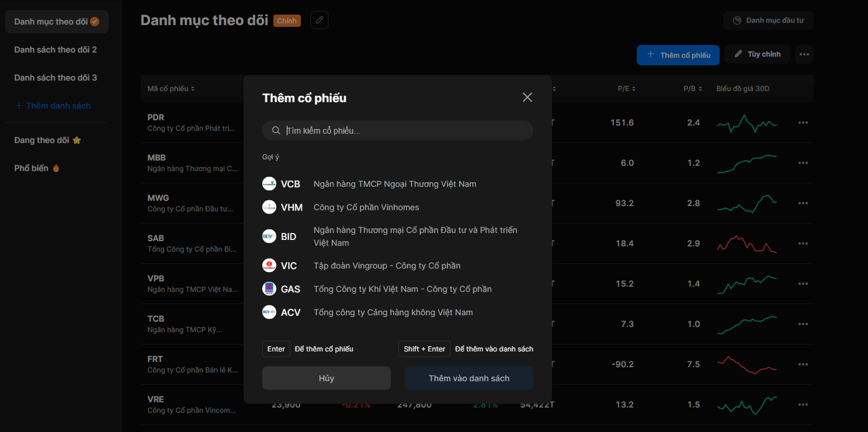Click the VIC Vingroup logo icon

(x=269, y=266)
